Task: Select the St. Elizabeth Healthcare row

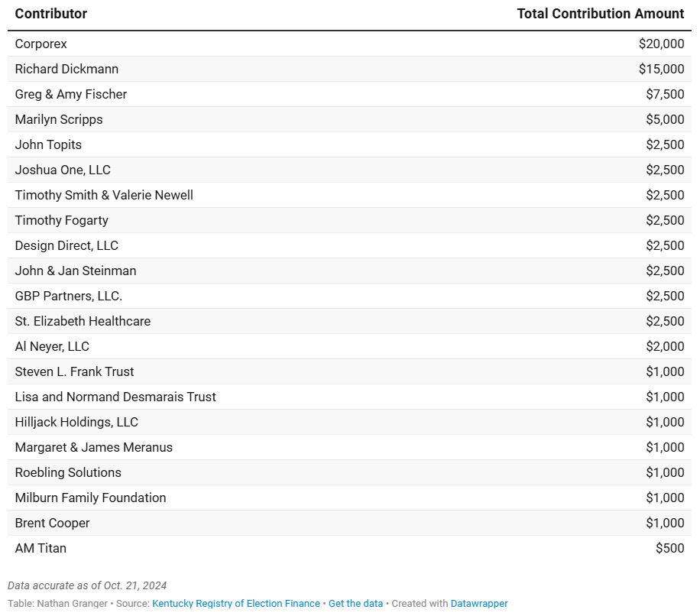Action: pyautogui.click(x=83, y=322)
